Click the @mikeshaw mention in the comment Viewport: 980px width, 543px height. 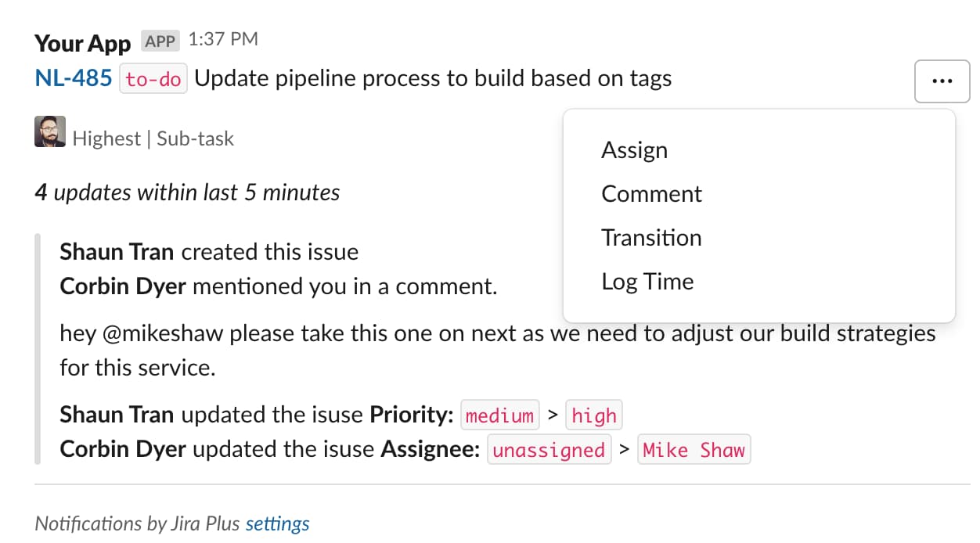coord(163,334)
